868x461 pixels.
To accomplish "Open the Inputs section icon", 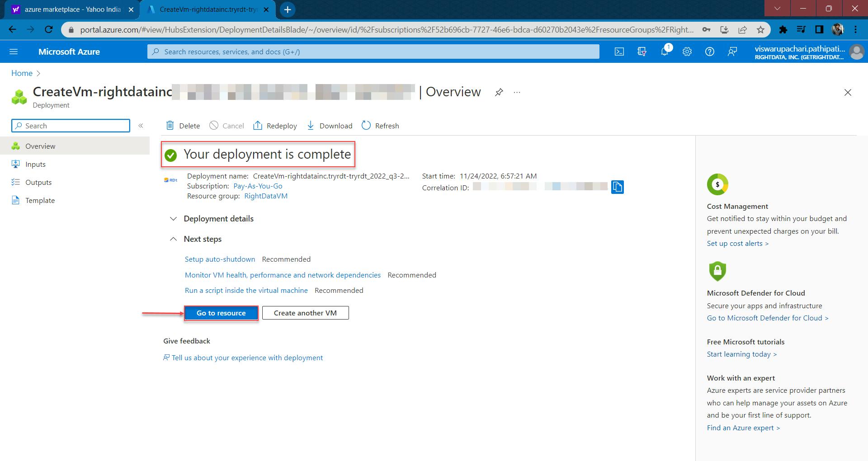I will pos(16,164).
